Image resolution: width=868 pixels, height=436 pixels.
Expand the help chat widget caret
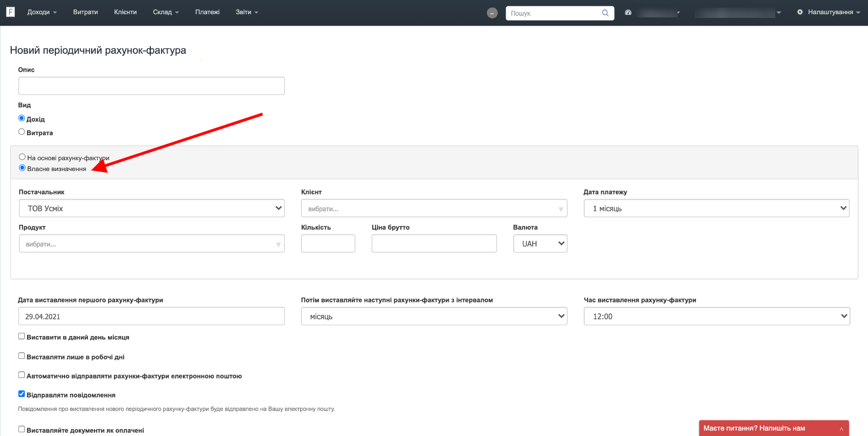pyautogui.click(x=841, y=428)
